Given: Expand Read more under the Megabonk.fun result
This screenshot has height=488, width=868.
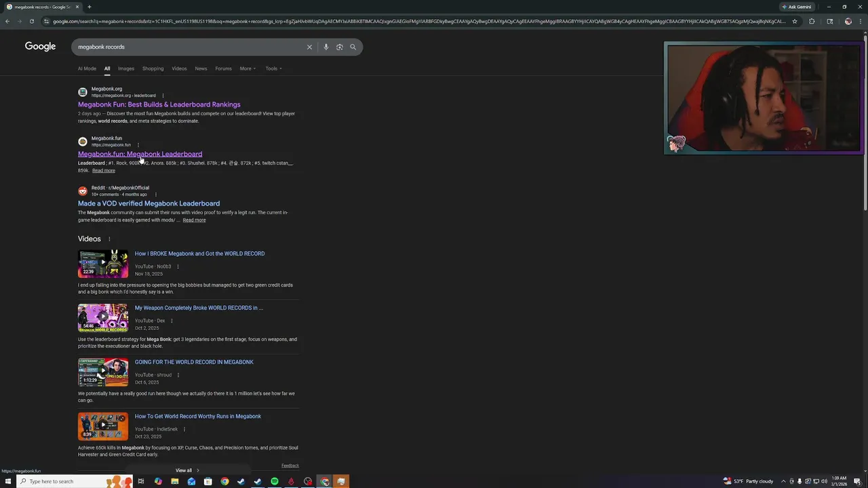Looking at the screenshot, I should 104,171.
